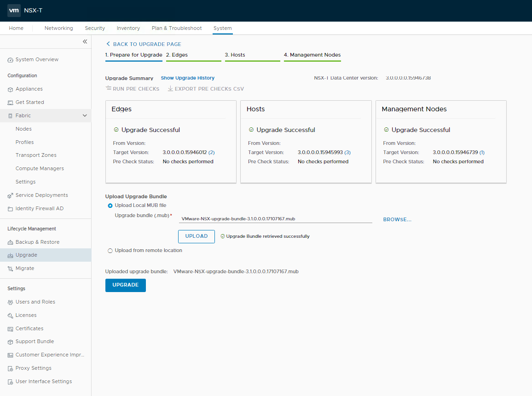
Task: Open Settings under Fabric
Action: coord(25,182)
